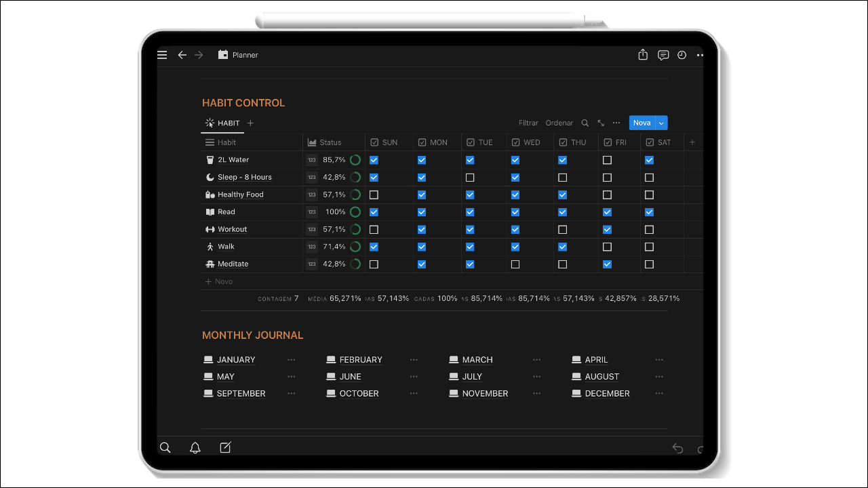Open the Filtrar menu
Screen dimensions: 868x488
coord(528,123)
